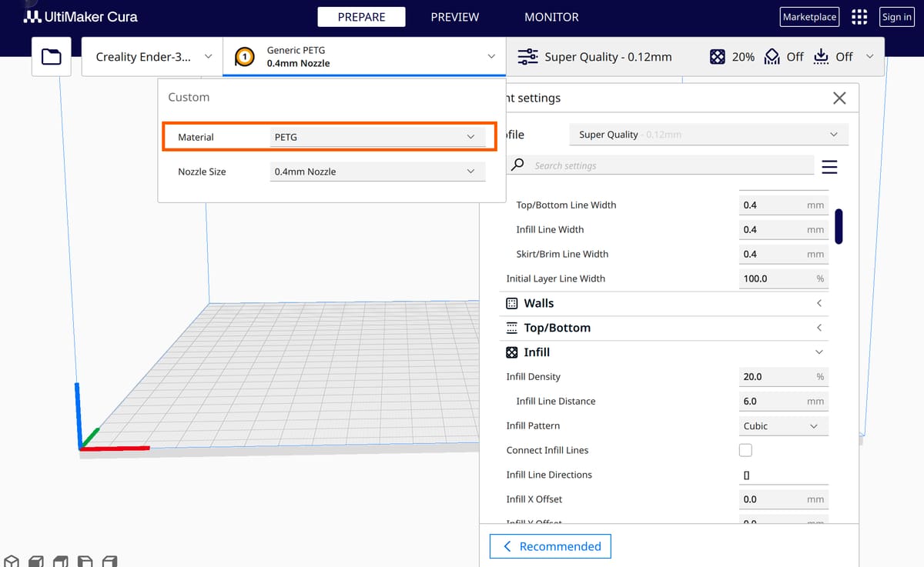Viewport: 924px width, 567px height.
Task: Switch to the top view cube
Action: click(x=60, y=561)
